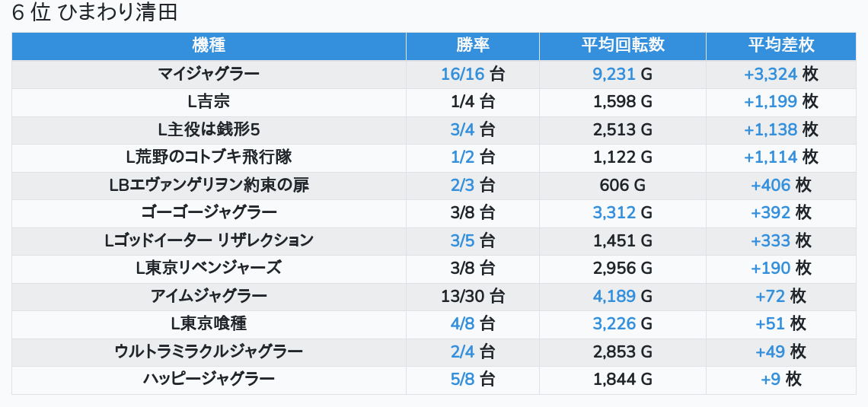868x407 pixels.
Task: Click the 機種 column header
Action: click(x=209, y=46)
